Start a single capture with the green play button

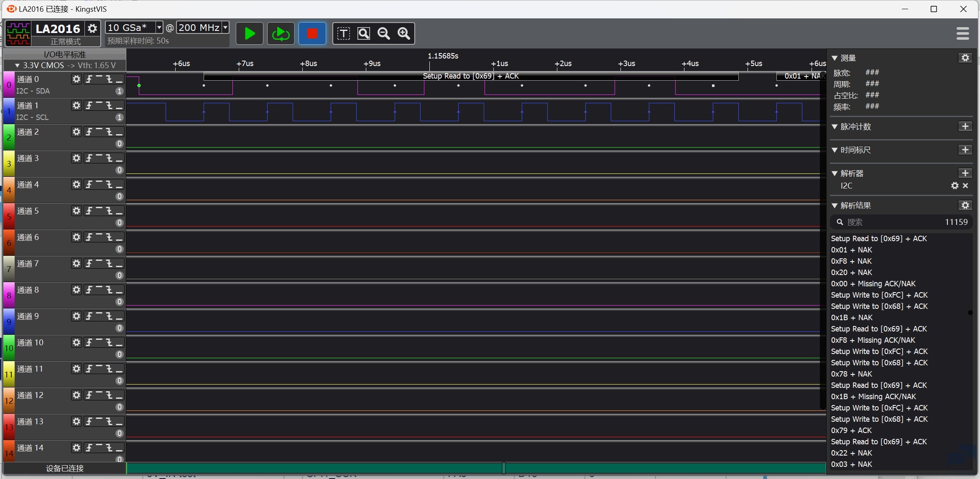(x=250, y=33)
